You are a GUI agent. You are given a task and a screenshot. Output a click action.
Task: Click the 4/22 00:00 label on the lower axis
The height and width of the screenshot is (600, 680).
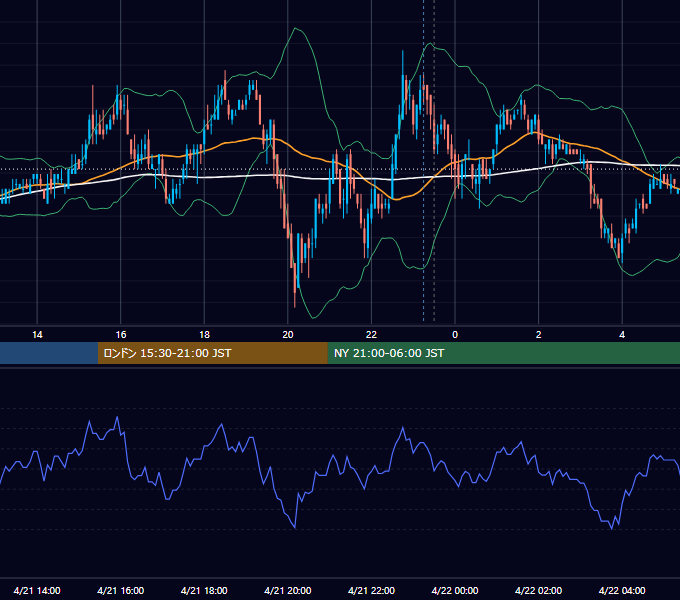coord(455,590)
